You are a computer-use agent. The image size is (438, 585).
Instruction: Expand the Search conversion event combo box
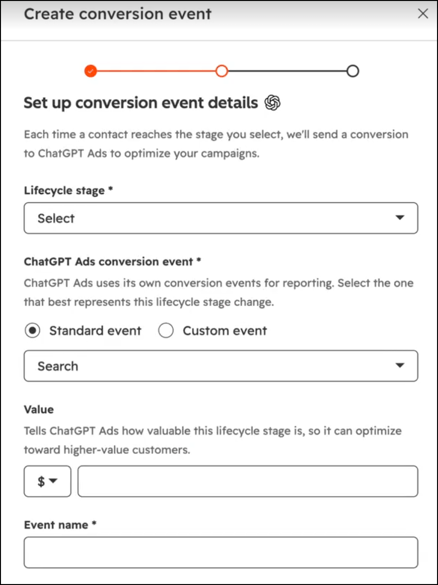(x=221, y=366)
